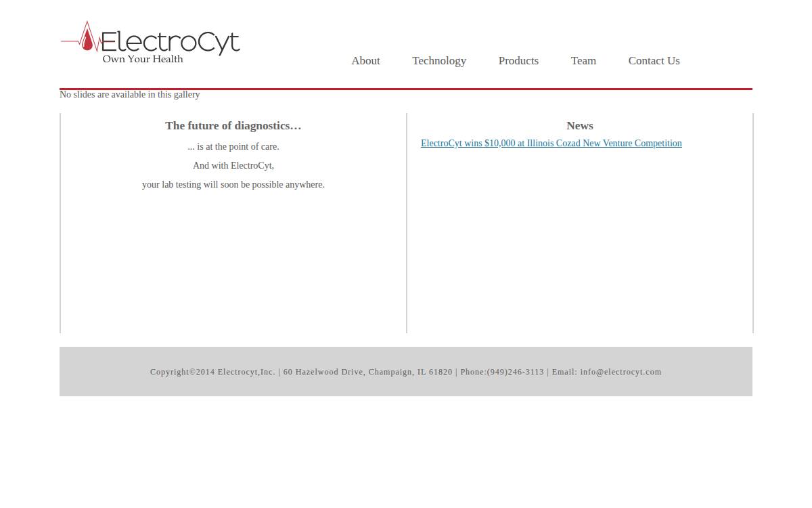
Task: Click the info@electrocyt.com email in footer
Action: (x=621, y=372)
